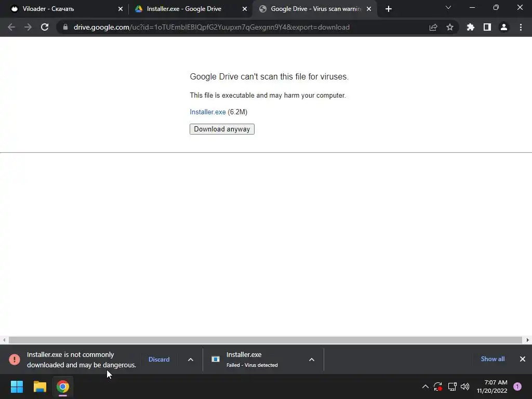Toggle the Chrome side panel icon
This screenshot has width=532, height=399.
click(x=487, y=27)
